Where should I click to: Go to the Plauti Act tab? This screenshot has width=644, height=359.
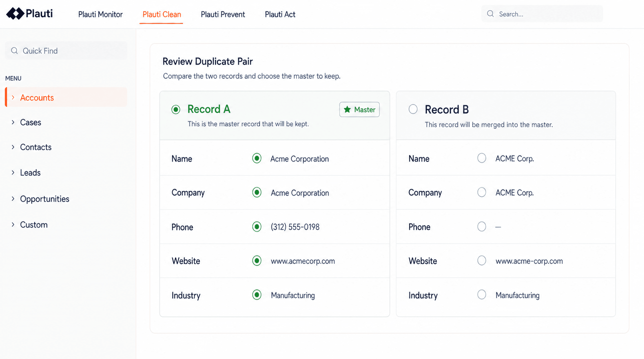pyautogui.click(x=280, y=14)
